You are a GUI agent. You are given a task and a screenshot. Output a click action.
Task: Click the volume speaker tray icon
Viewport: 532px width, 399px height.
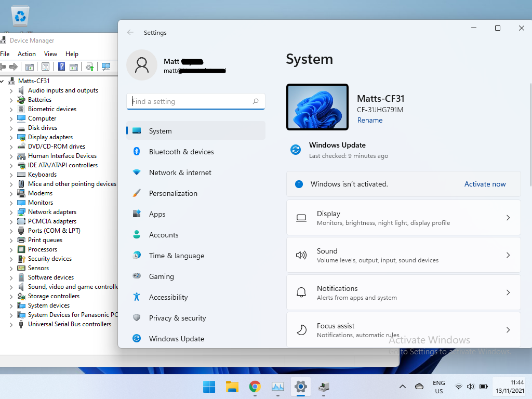(471, 387)
